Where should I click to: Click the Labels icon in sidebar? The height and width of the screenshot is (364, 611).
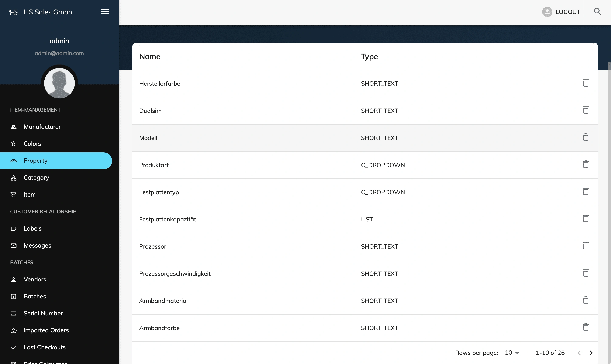pos(13,228)
